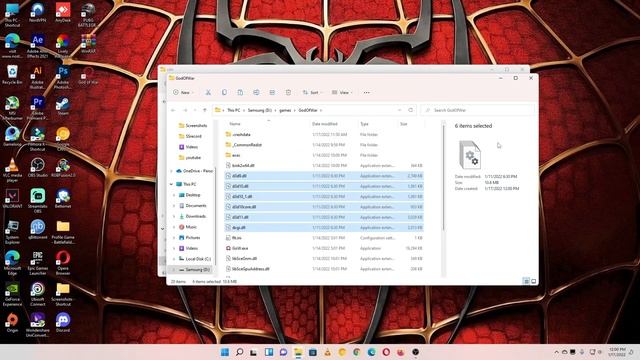Expand Local Disk (C:) tree node
This screenshot has height=360, width=640.
pos(174,259)
